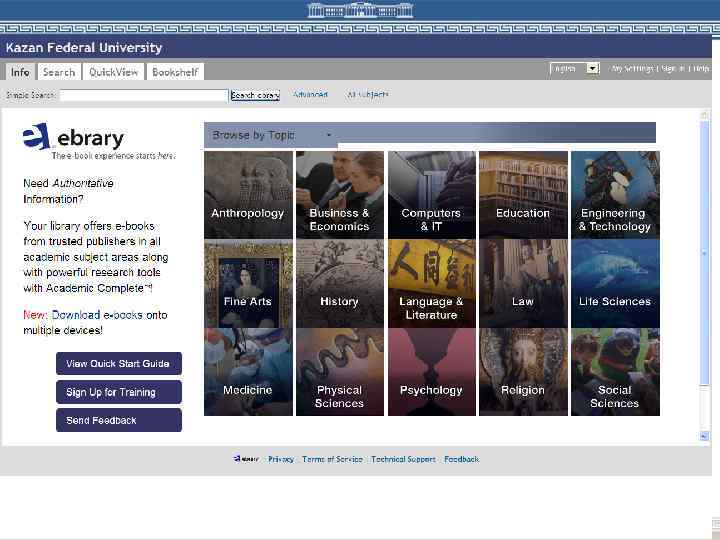This screenshot has width=720, height=540.
Task: Open the Computers & IT topic tile
Action: click(432, 195)
